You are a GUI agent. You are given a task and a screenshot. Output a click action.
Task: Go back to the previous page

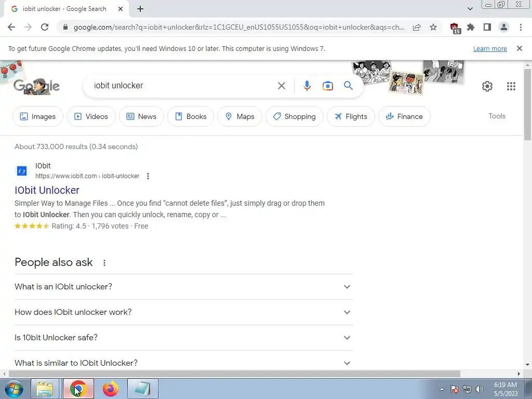(x=11, y=27)
